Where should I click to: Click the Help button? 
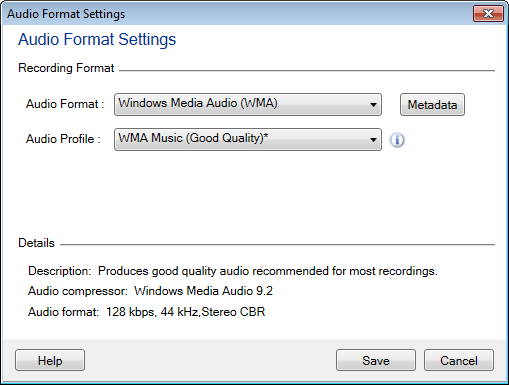50,360
